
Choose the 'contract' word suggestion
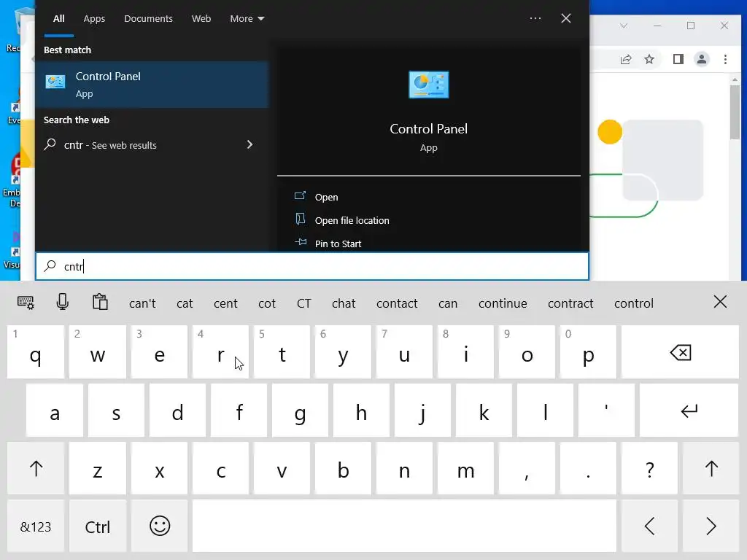click(x=570, y=303)
